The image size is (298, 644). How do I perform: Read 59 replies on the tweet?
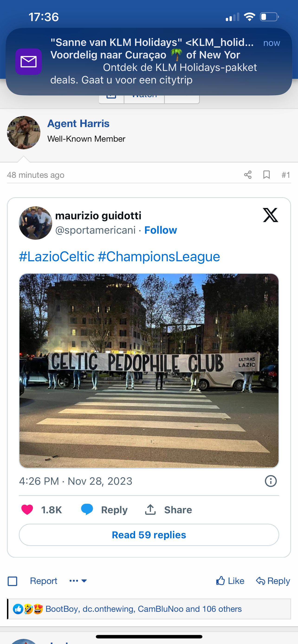pyautogui.click(x=149, y=535)
